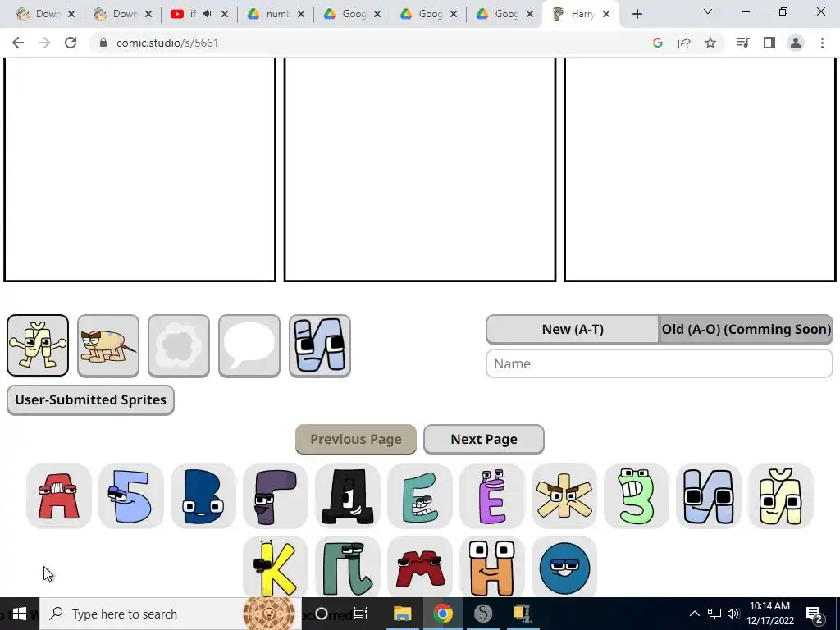The height and width of the screenshot is (630, 840).
Task: Open the tab search dropdown arrow
Action: point(708,11)
